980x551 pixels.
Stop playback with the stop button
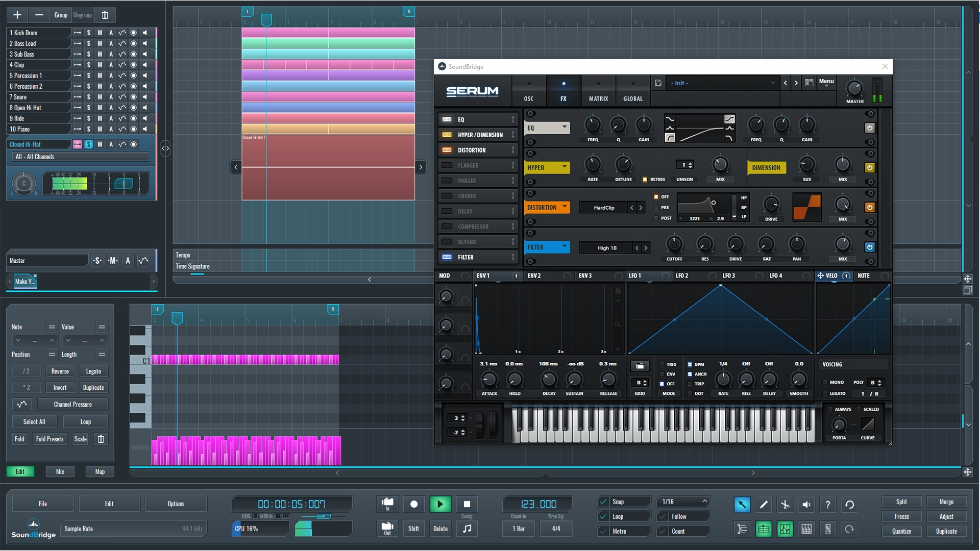pos(467,504)
